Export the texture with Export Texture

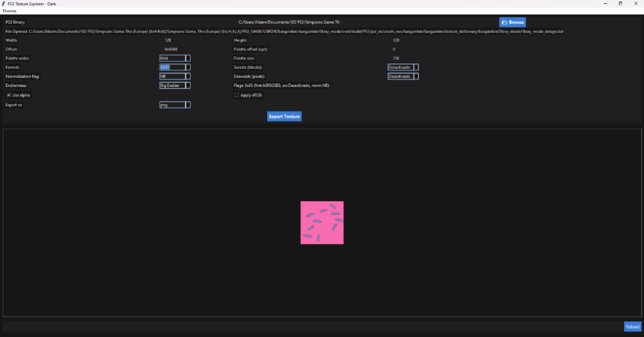pos(284,116)
